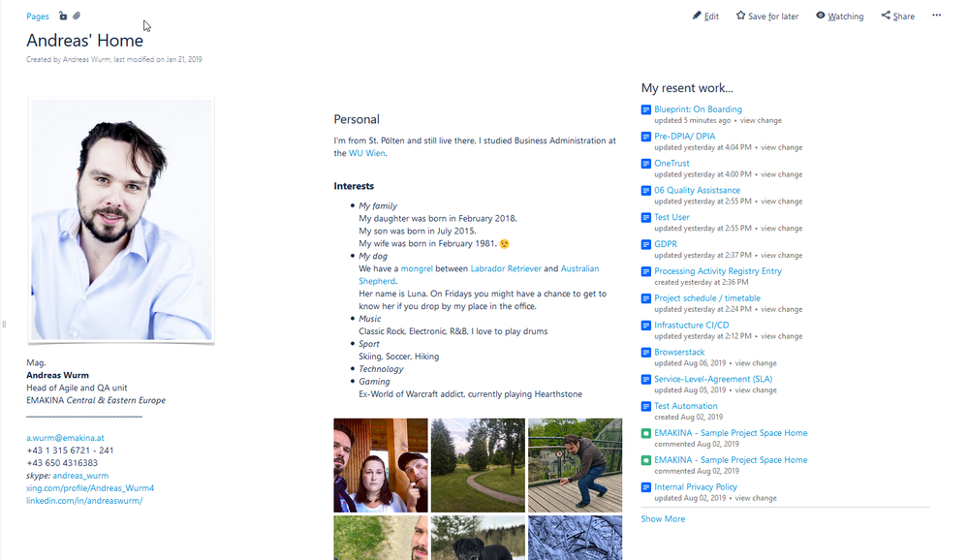Click page icon beside Processing Activity Registry Entry
The width and height of the screenshot is (968, 560).
pyautogui.click(x=645, y=271)
